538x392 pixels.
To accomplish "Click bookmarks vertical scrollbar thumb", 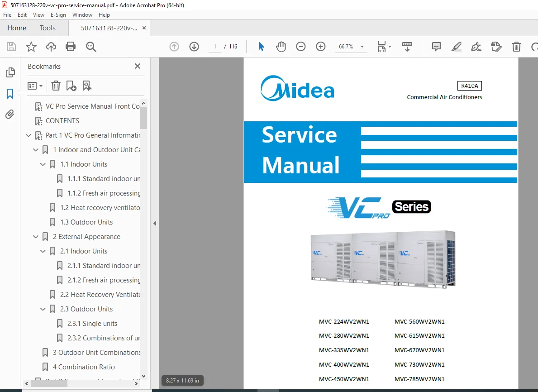I will (x=144, y=118).
